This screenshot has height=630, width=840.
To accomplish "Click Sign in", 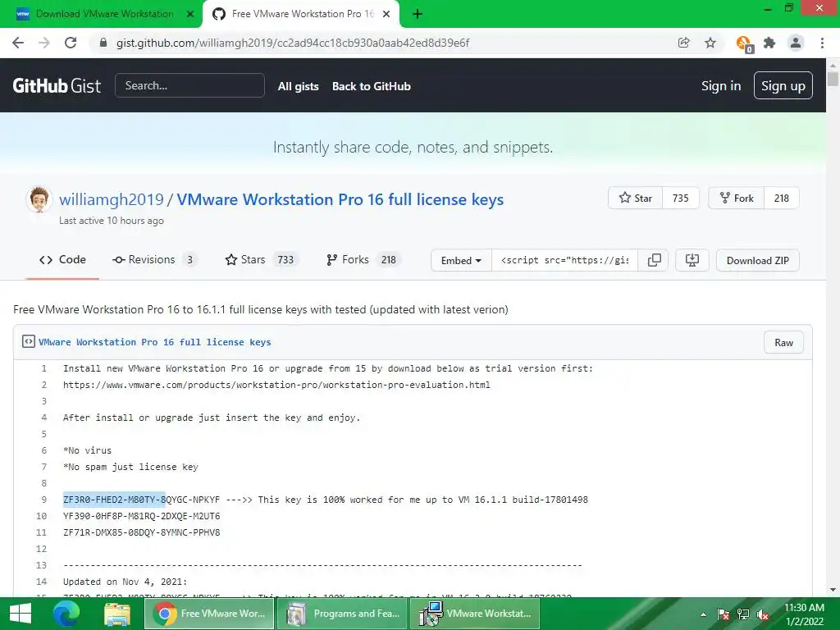I will [x=721, y=85].
